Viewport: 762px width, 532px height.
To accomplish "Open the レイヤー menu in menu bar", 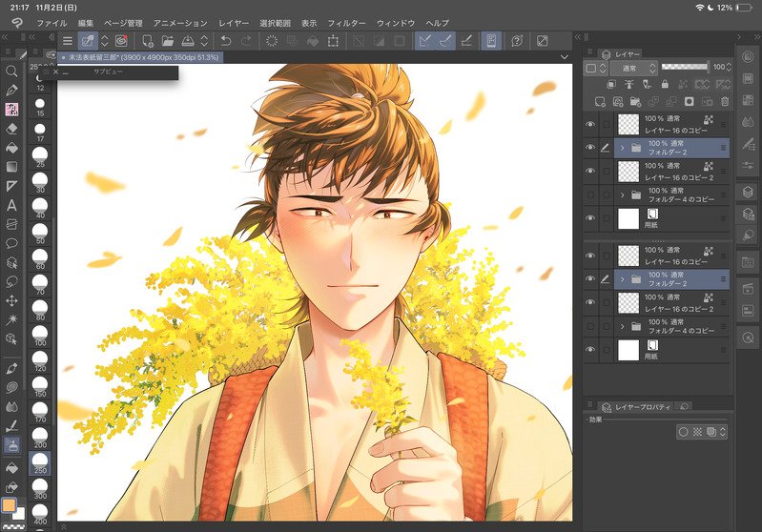I will [234, 23].
